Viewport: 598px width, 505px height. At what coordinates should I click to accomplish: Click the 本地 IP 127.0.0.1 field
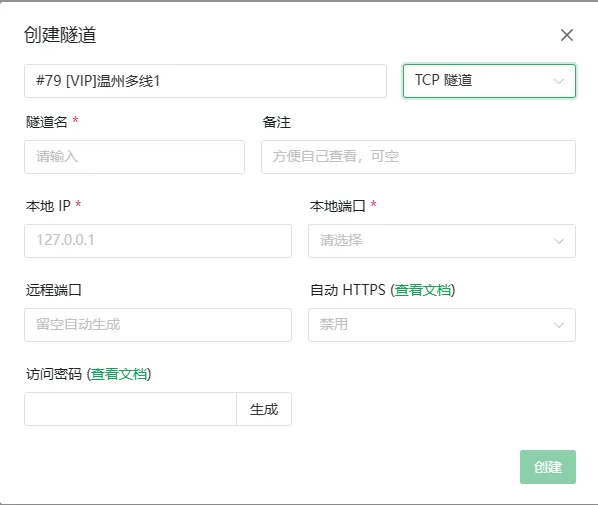tap(158, 241)
